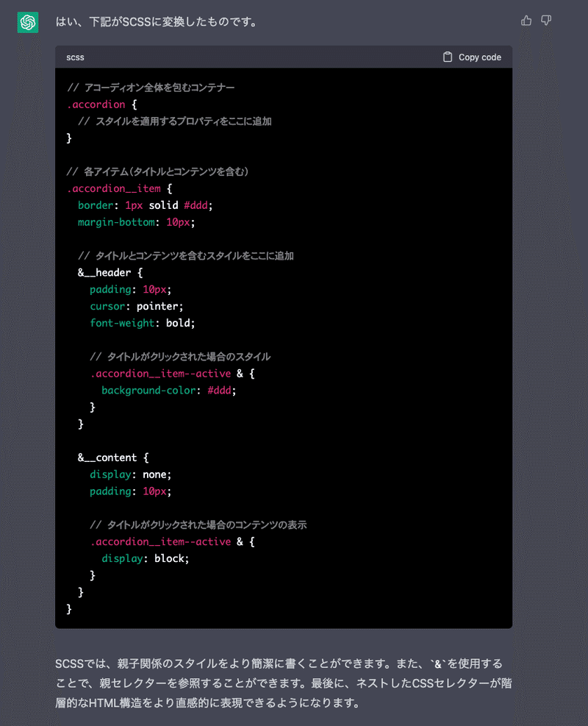Click the comment 'アコーディオン全体を包むコンテナー'

click(x=151, y=88)
